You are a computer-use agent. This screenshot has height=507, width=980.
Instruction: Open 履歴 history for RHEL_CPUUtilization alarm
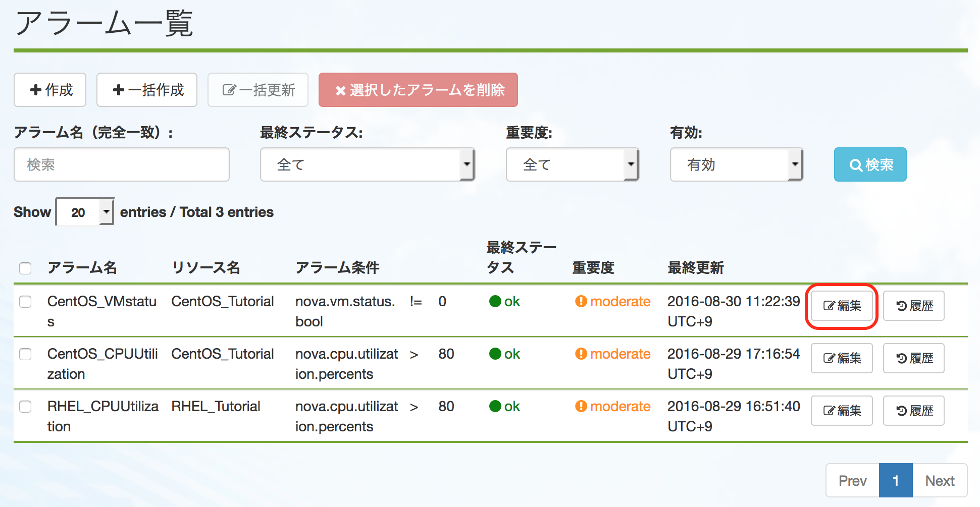(914, 411)
